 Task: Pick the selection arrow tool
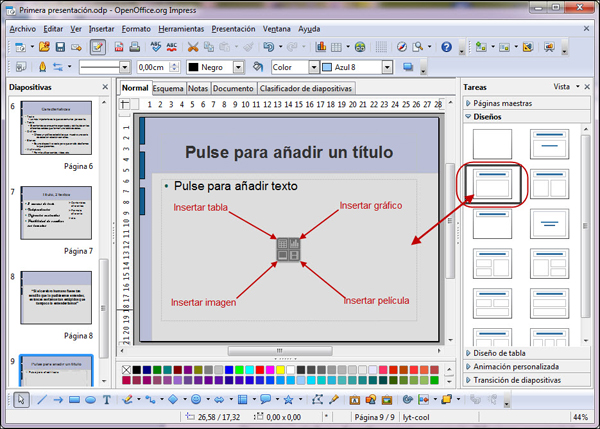pyautogui.click(x=21, y=399)
